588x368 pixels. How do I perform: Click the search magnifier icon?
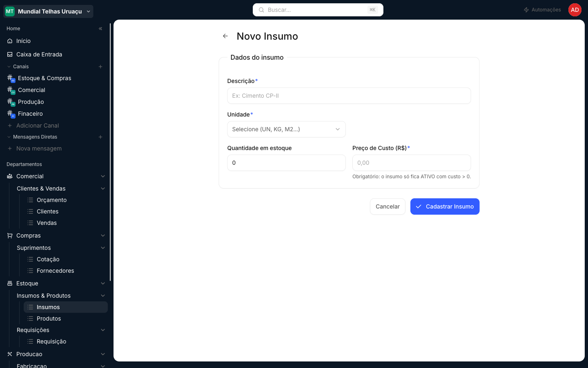tap(261, 10)
